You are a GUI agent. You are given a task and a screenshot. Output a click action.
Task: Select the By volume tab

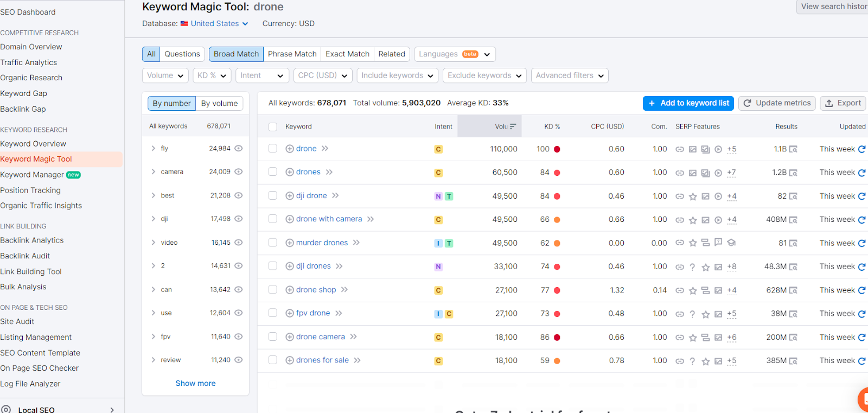pyautogui.click(x=219, y=103)
